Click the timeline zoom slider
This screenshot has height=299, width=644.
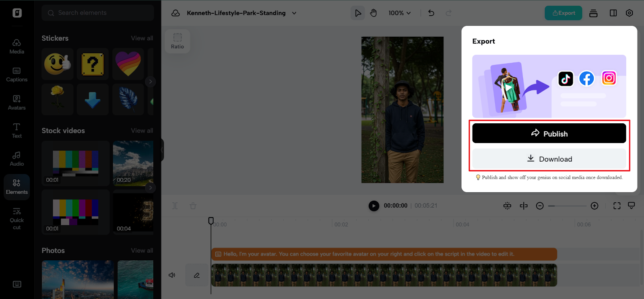point(567,206)
